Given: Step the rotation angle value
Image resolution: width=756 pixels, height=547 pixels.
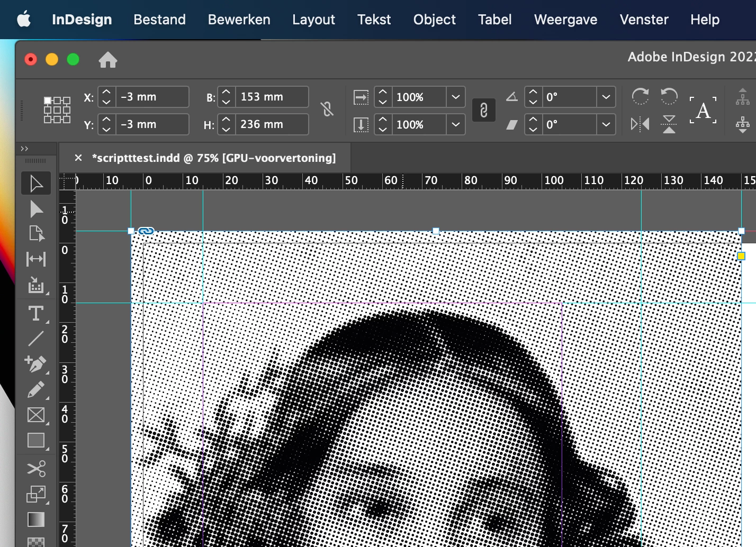Looking at the screenshot, I should click(533, 97).
